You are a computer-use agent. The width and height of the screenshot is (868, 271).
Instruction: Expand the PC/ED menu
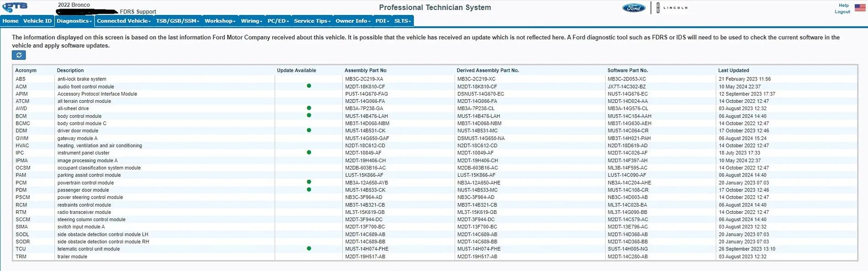tap(278, 21)
